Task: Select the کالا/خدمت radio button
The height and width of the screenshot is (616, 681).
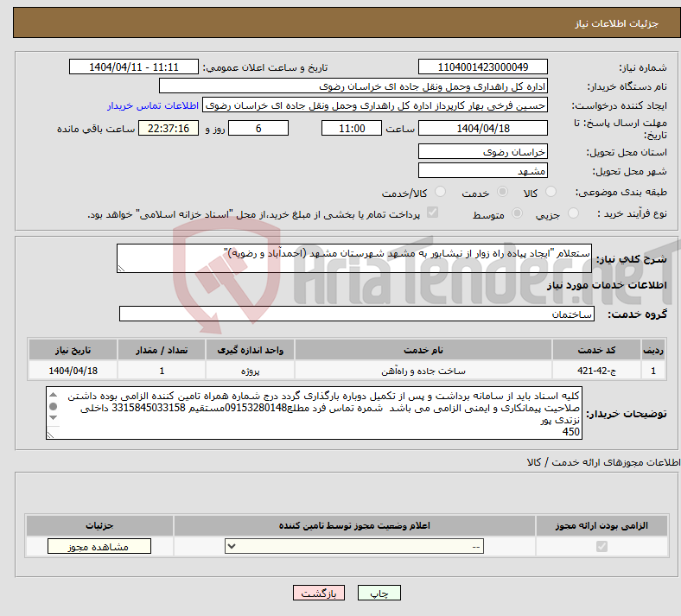Action: [440, 192]
